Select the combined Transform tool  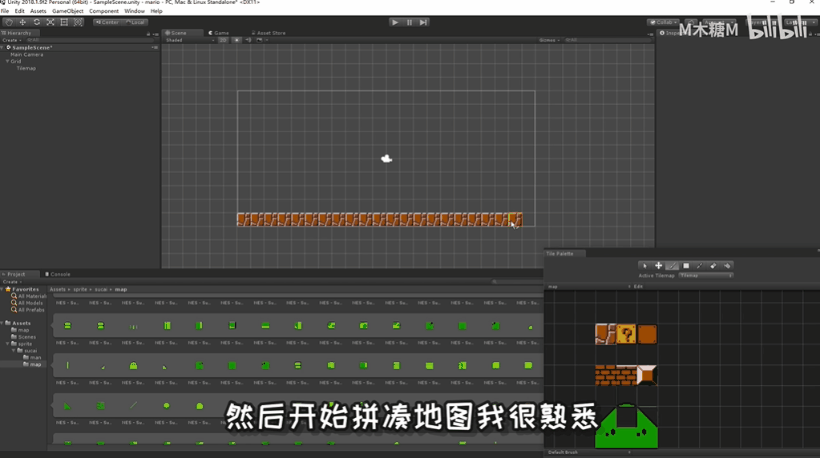pyautogui.click(x=78, y=22)
